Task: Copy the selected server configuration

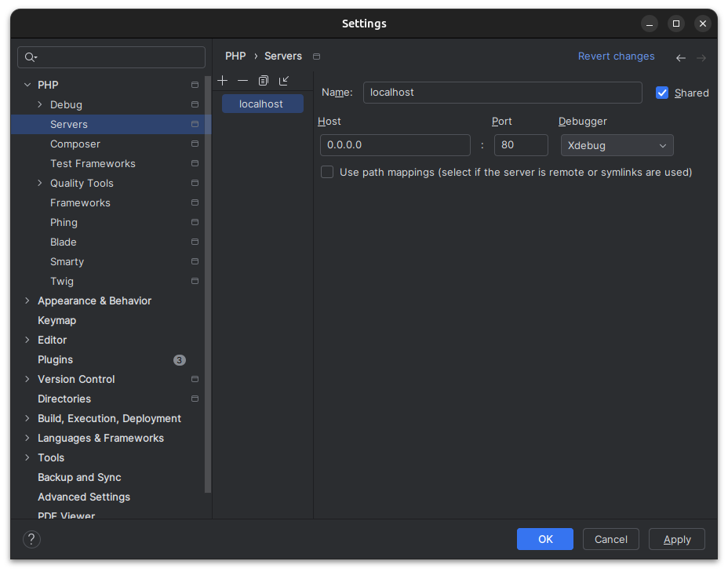Action: coord(264,81)
